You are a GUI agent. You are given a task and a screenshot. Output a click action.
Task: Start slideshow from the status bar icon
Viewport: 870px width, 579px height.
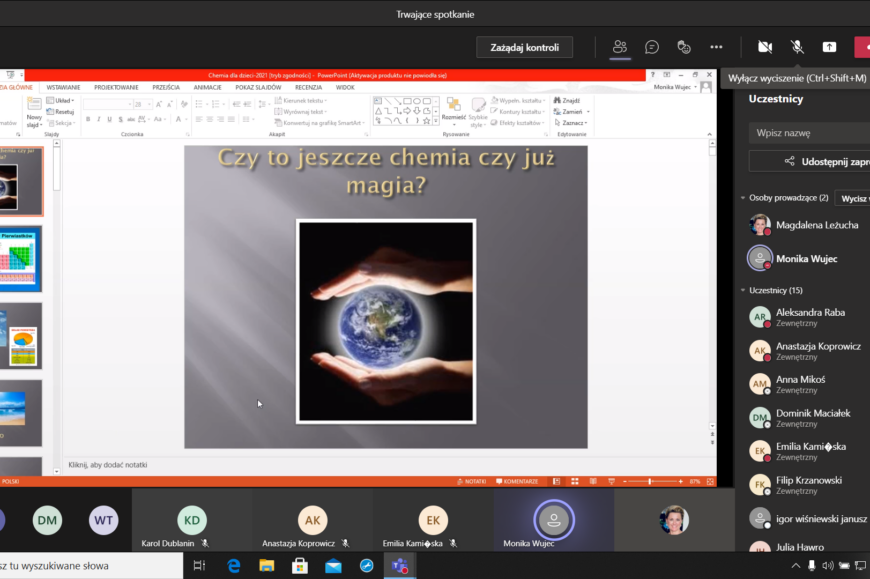611,481
